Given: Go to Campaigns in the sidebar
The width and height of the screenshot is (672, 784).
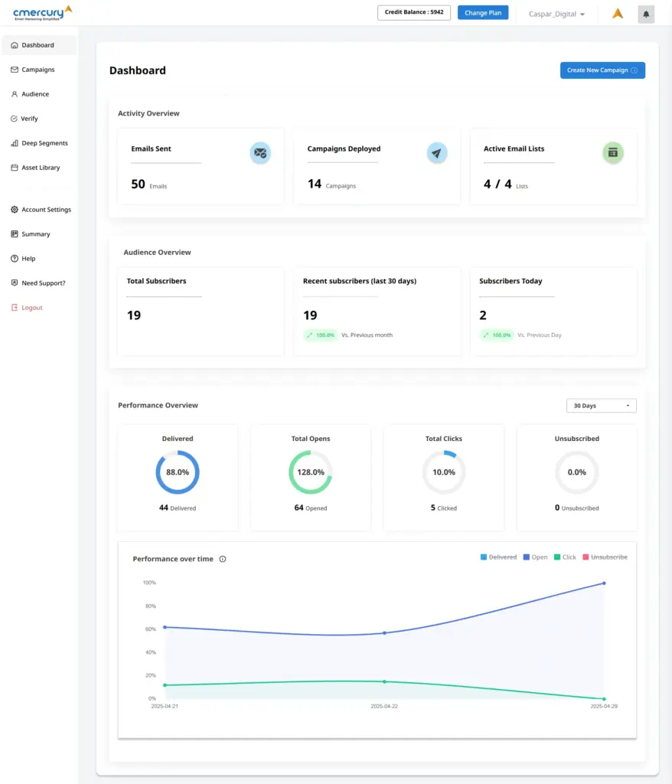Looking at the screenshot, I should coord(38,70).
